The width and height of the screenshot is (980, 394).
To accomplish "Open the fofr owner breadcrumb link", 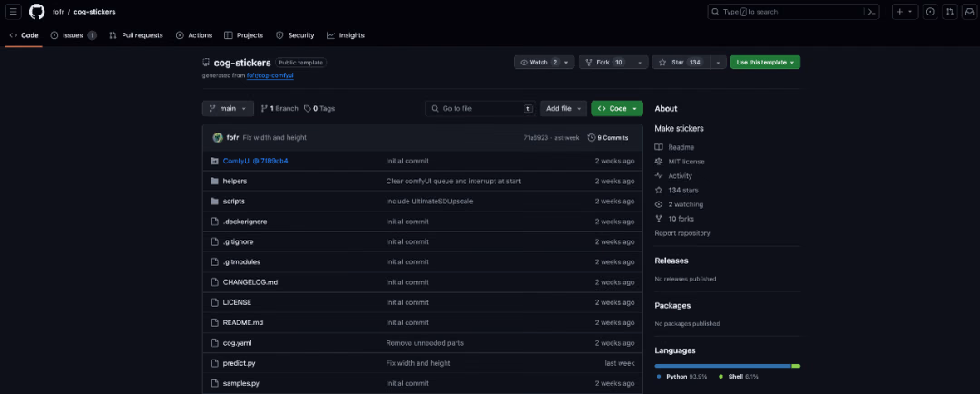I will tap(58, 12).
